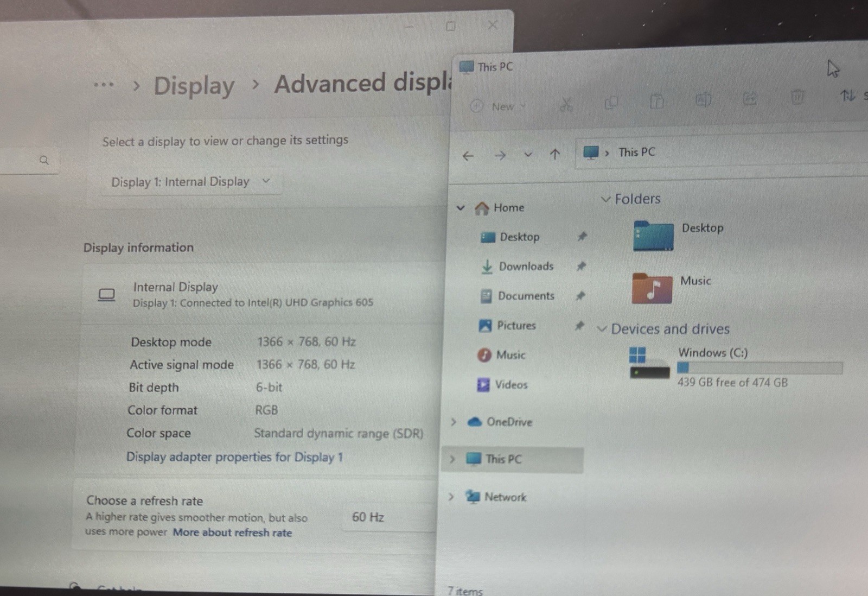Select the Desktop folder icon in Folders

coord(653,235)
